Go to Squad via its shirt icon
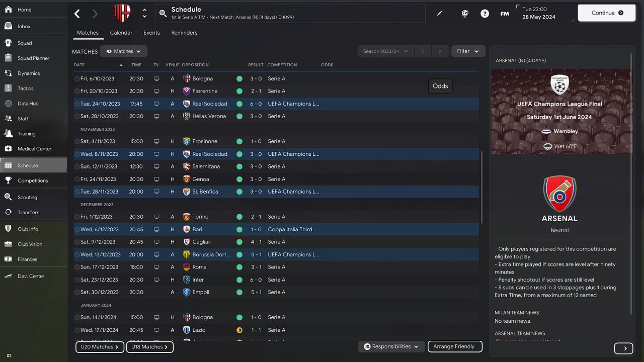 coord(8,43)
